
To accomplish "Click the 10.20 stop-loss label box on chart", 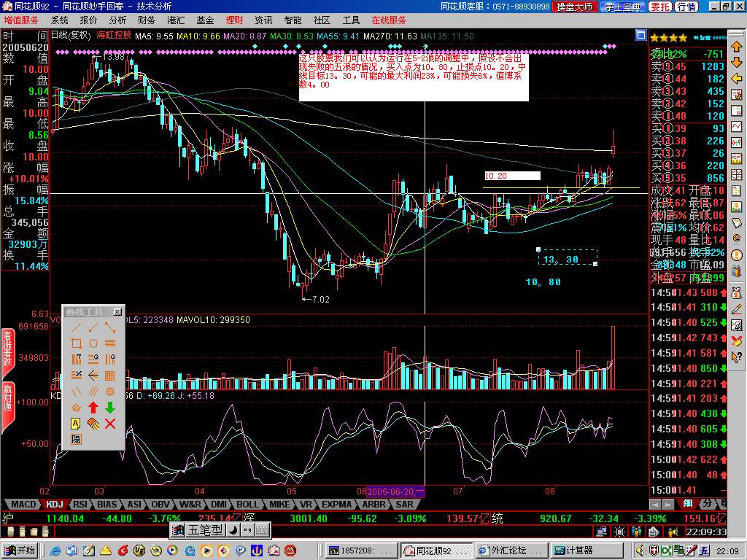I will click(512, 176).
